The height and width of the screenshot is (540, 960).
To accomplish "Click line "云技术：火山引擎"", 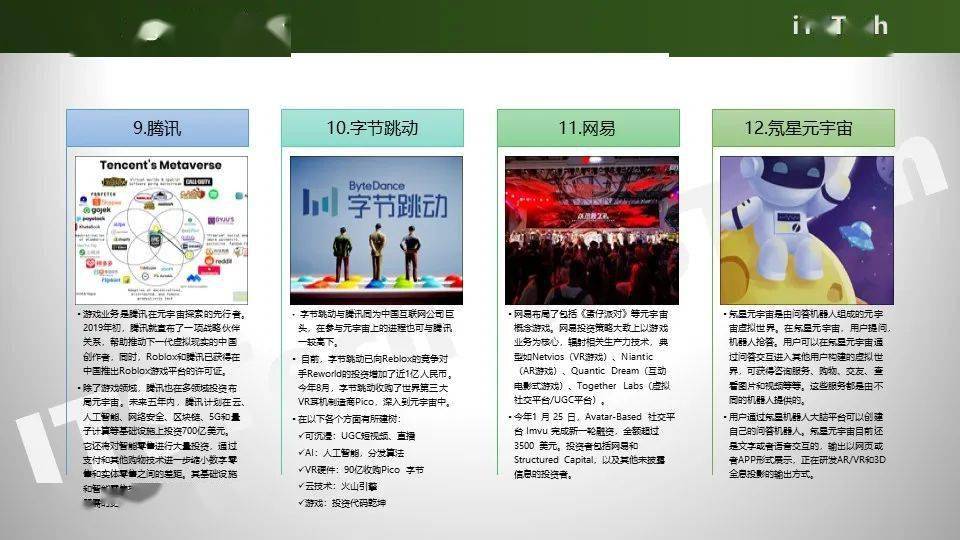I will pyautogui.click(x=337, y=486).
